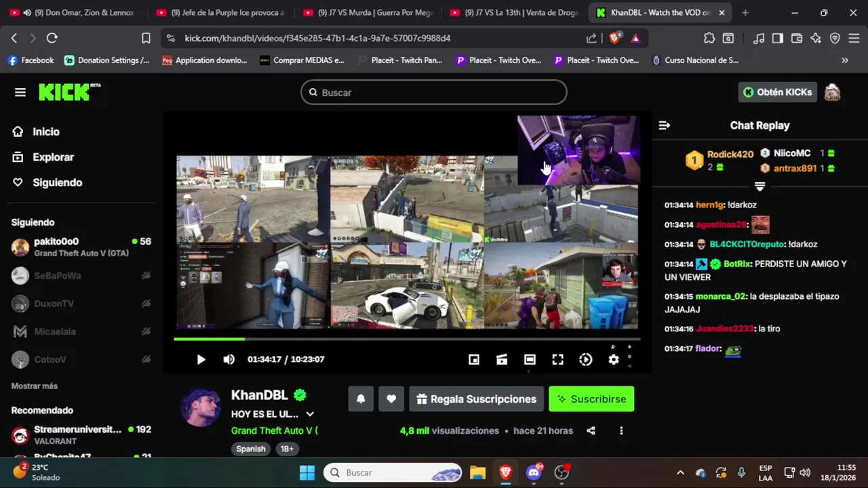
Task: Open a new browser tab
Action: [x=745, y=13]
